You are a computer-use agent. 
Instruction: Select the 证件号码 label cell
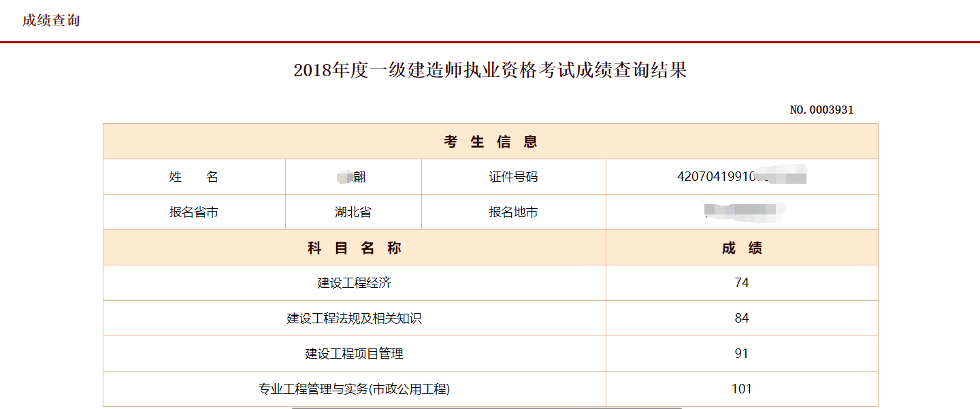click(513, 177)
